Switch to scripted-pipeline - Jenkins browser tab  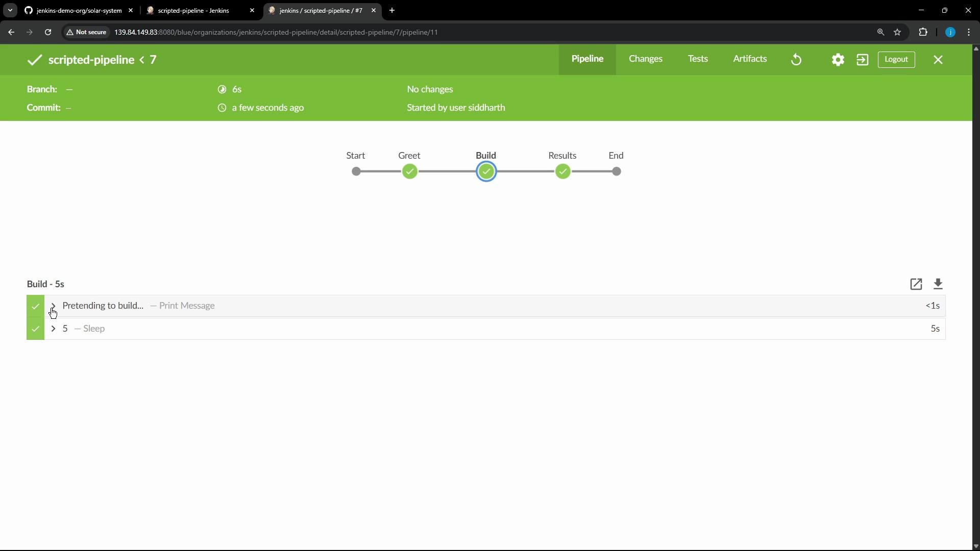194,10
